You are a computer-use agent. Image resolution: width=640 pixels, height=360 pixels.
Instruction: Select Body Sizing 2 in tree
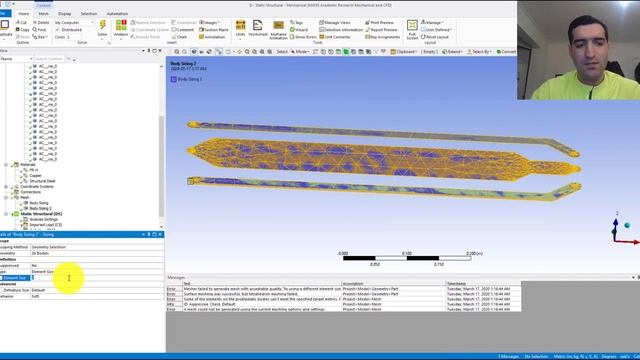pos(40,208)
